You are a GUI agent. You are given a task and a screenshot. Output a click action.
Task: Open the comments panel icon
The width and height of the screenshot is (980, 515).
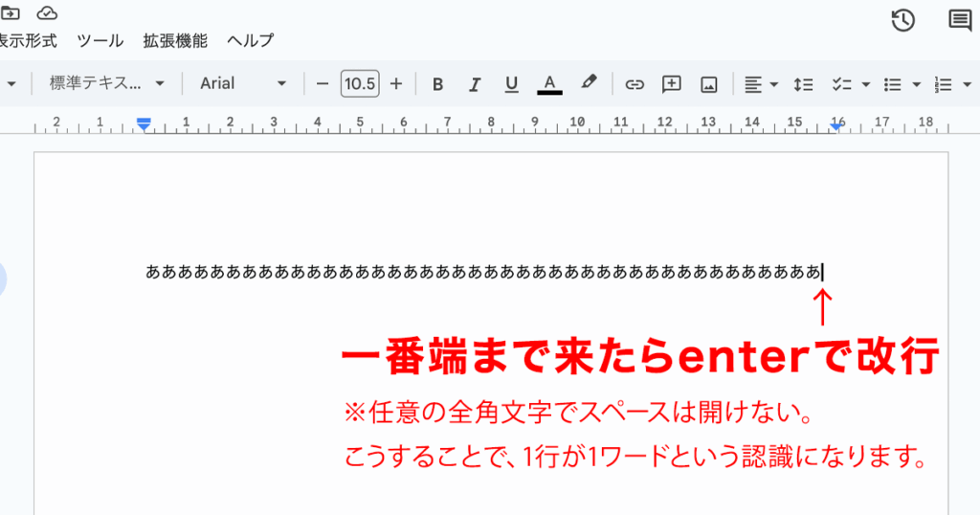[x=959, y=20]
